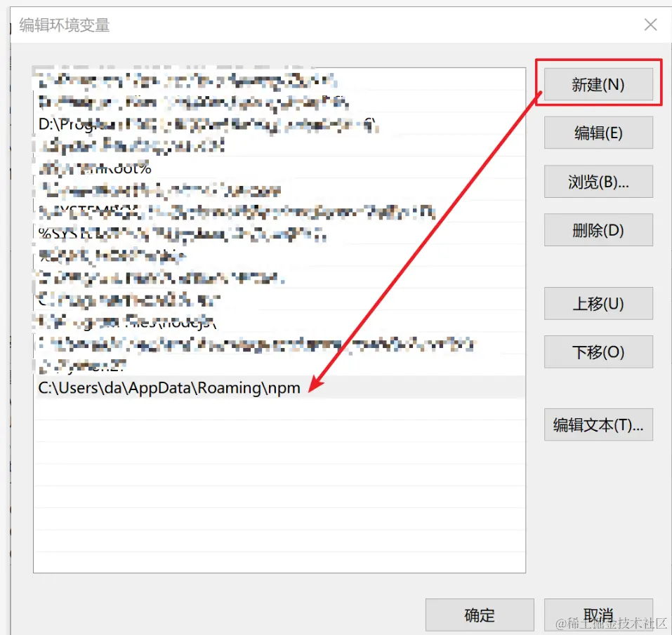Cancel the dialog with 取消

598,615
